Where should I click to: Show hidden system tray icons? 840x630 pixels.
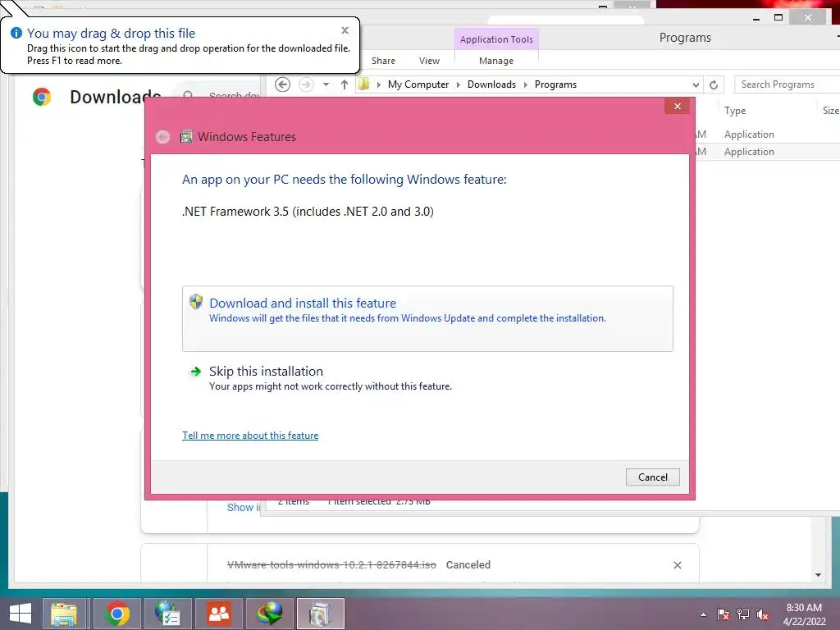pyautogui.click(x=703, y=614)
